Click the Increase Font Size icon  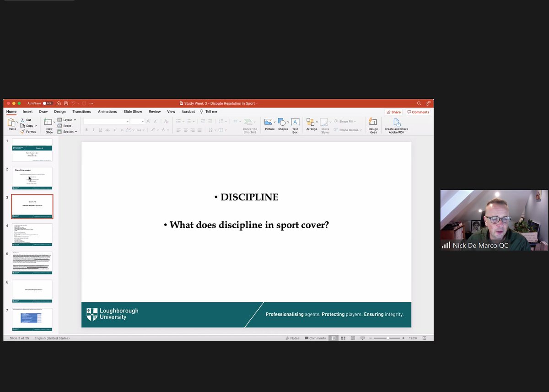point(148,121)
